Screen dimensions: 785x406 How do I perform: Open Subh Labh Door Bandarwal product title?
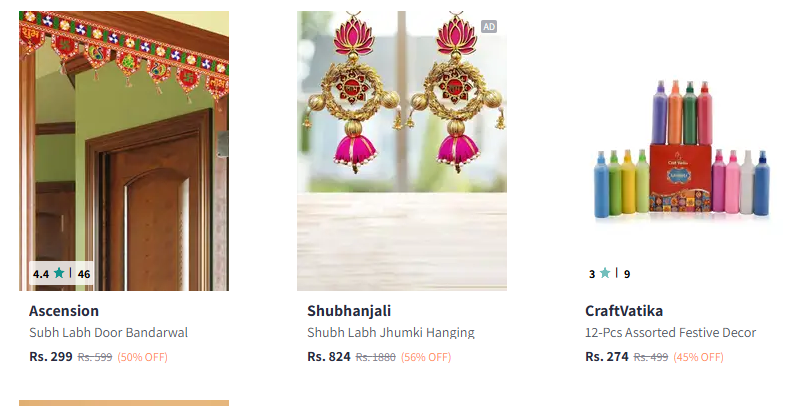pos(108,332)
